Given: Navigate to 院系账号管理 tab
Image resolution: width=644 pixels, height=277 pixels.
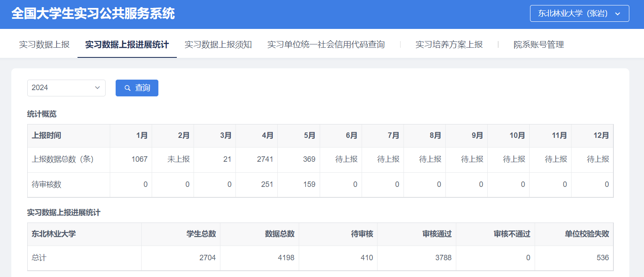Looking at the screenshot, I should click(538, 44).
